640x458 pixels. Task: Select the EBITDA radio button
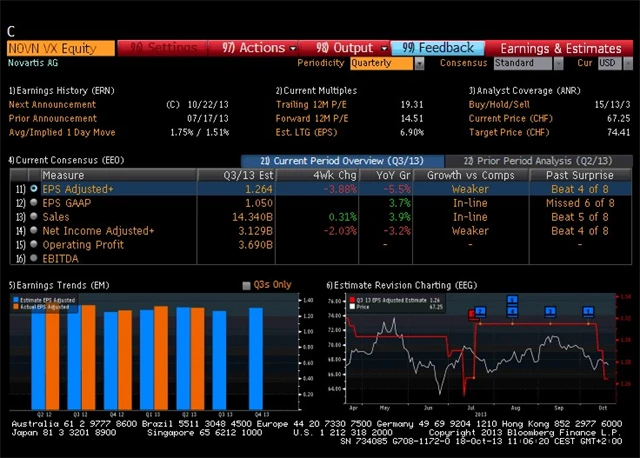34,258
